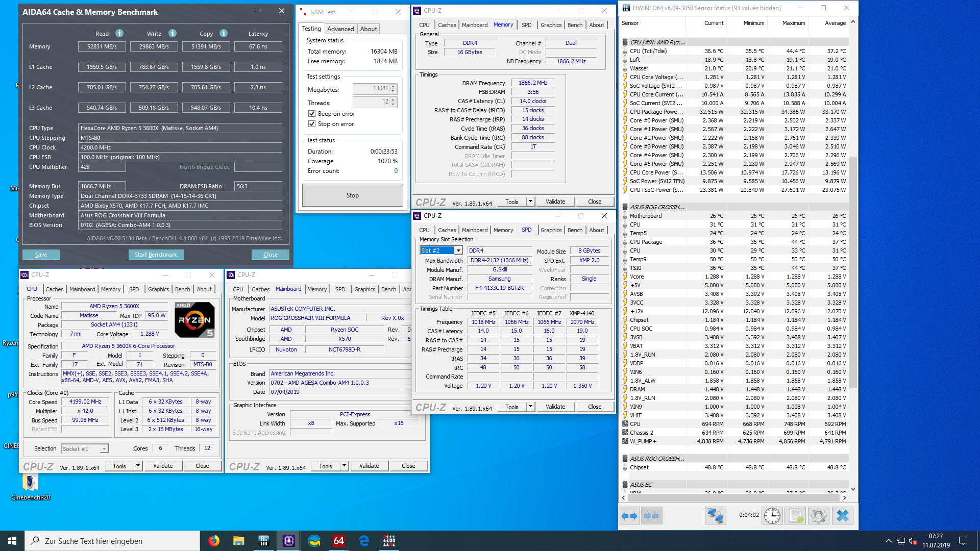Open the Caches tab in CPU-Z CPU window
980x551 pixels.
coord(55,289)
